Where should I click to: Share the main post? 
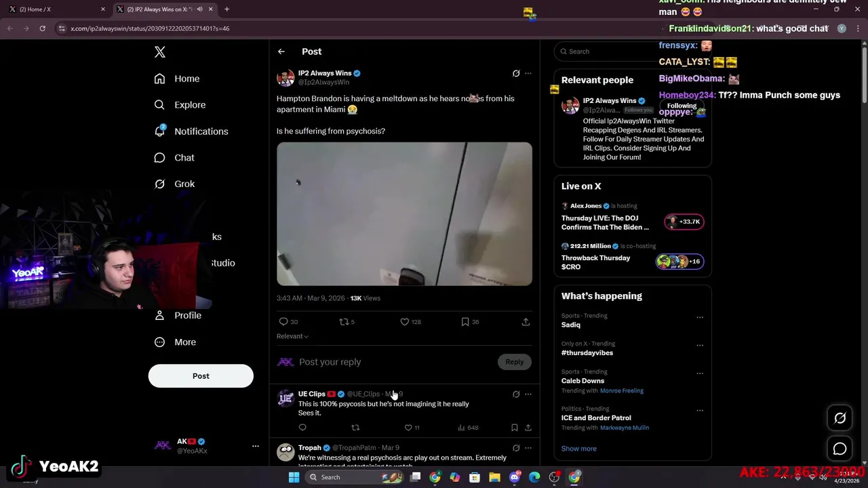tap(526, 322)
